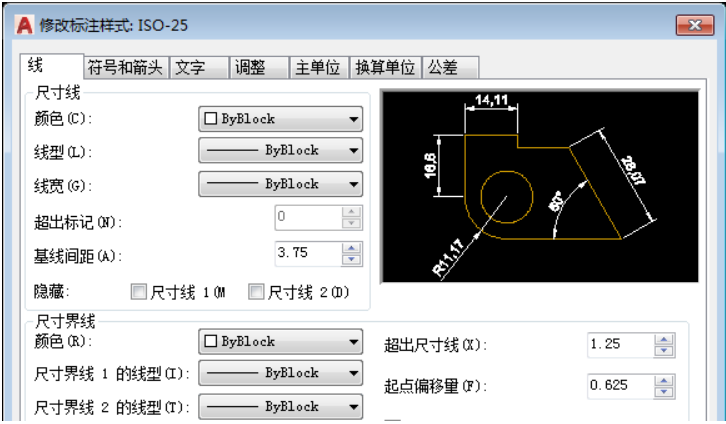Increase 基线间距 with the up arrow
The height and width of the screenshot is (424, 726).
(x=349, y=249)
